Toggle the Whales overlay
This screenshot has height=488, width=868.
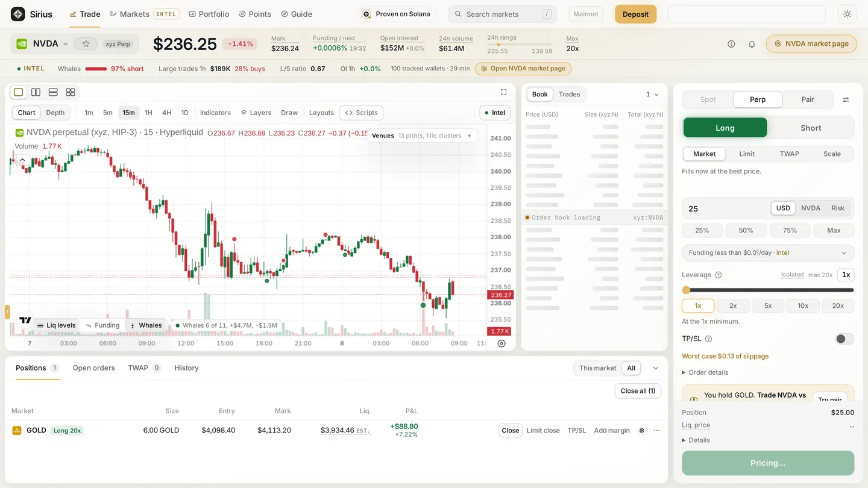tap(146, 325)
